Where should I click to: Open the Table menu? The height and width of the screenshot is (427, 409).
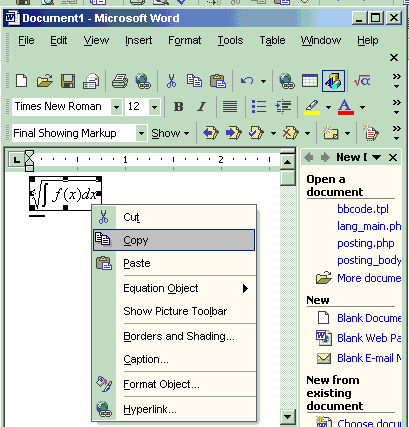coord(272,40)
